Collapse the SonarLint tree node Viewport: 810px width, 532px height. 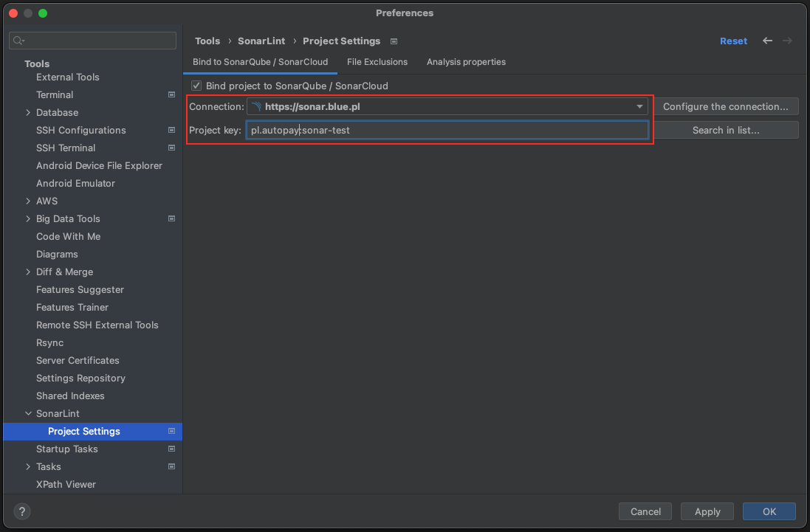[28, 414]
